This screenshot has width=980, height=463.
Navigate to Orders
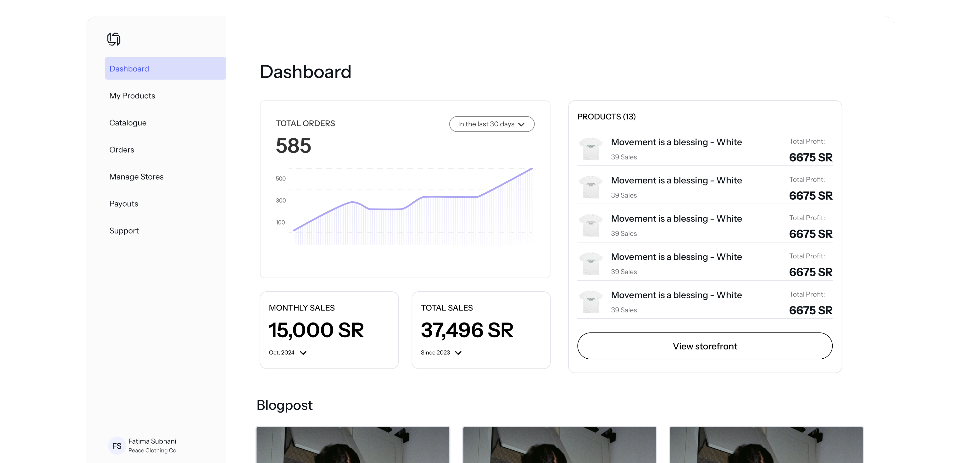coord(121,150)
